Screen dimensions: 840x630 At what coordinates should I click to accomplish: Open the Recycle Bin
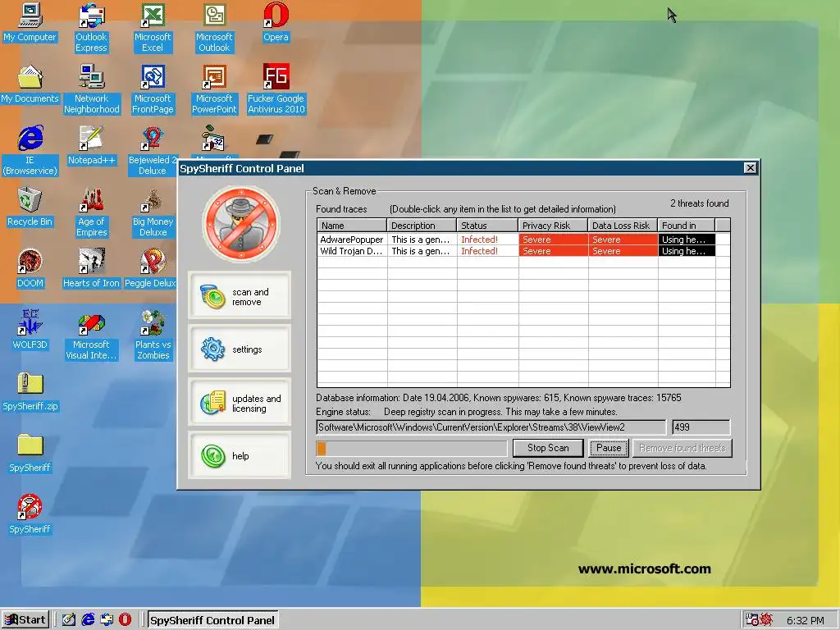click(30, 206)
